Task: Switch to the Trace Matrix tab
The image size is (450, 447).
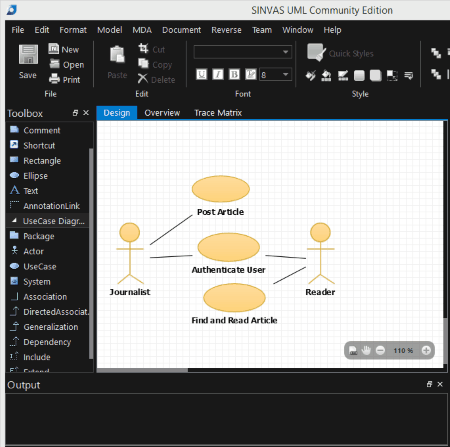Action: click(x=218, y=113)
